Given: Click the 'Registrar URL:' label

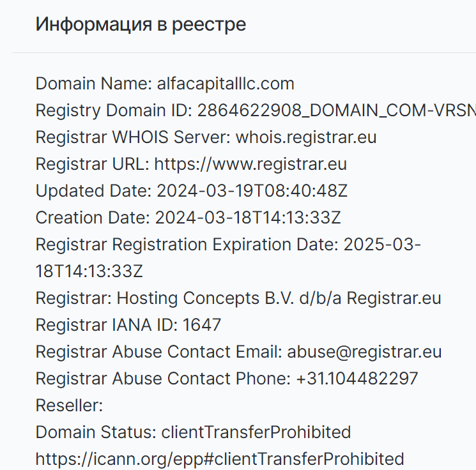Looking at the screenshot, I should click(x=92, y=164).
